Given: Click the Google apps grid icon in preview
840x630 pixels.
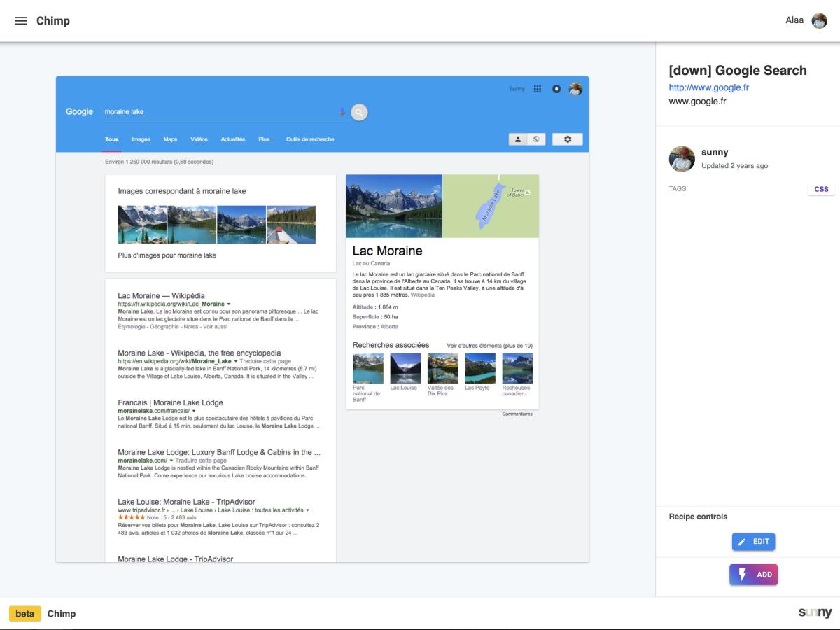Looking at the screenshot, I should click(538, 89).
